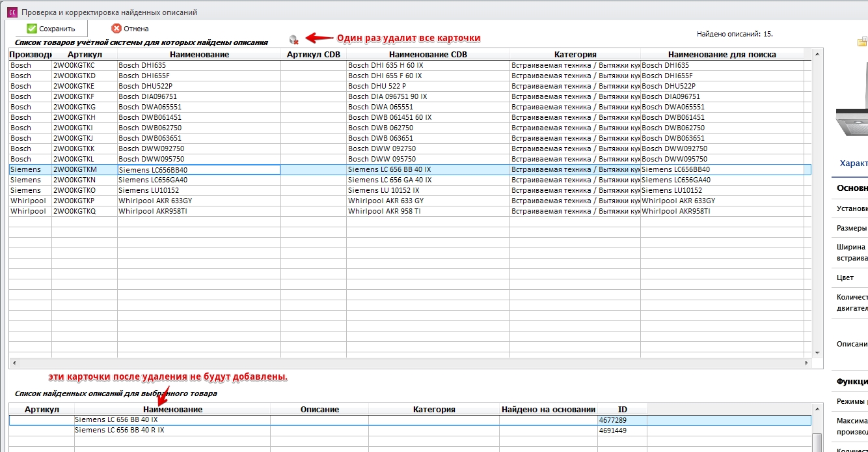Click the Артикул CDB column header
This screenshot has width=868, height=452.
[x=314, y=55]
